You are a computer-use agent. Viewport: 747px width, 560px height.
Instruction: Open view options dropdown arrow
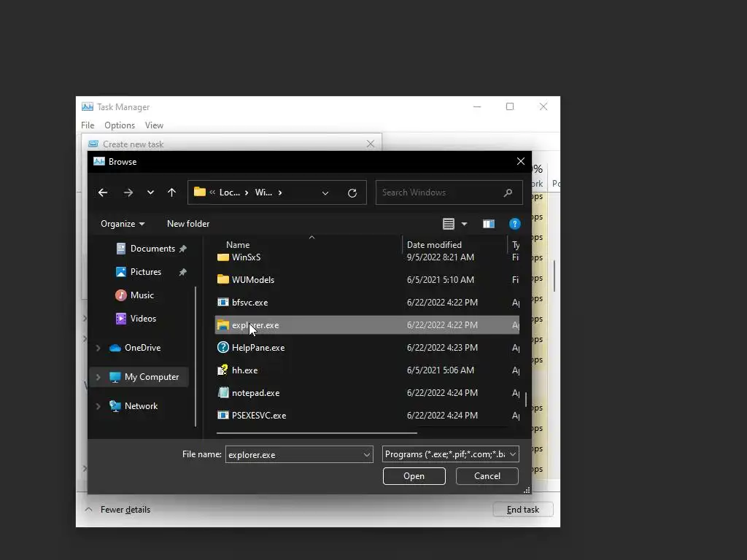(464, 224)
